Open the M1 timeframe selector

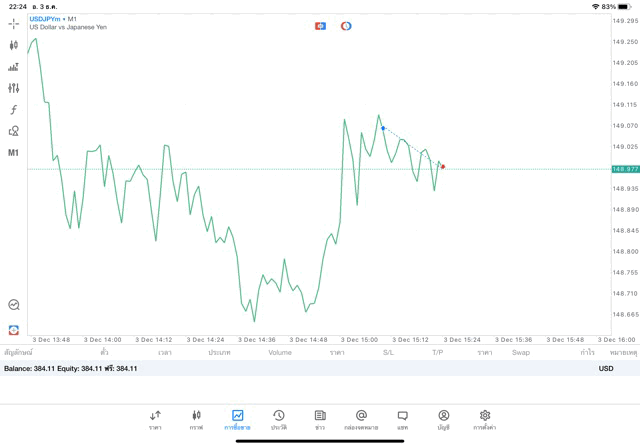[x=13, y=153]
